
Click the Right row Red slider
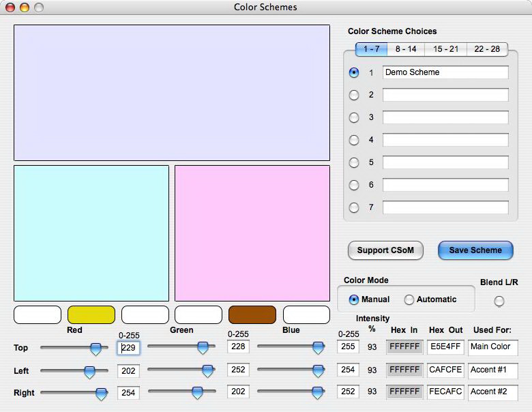(x=74, y=393)
